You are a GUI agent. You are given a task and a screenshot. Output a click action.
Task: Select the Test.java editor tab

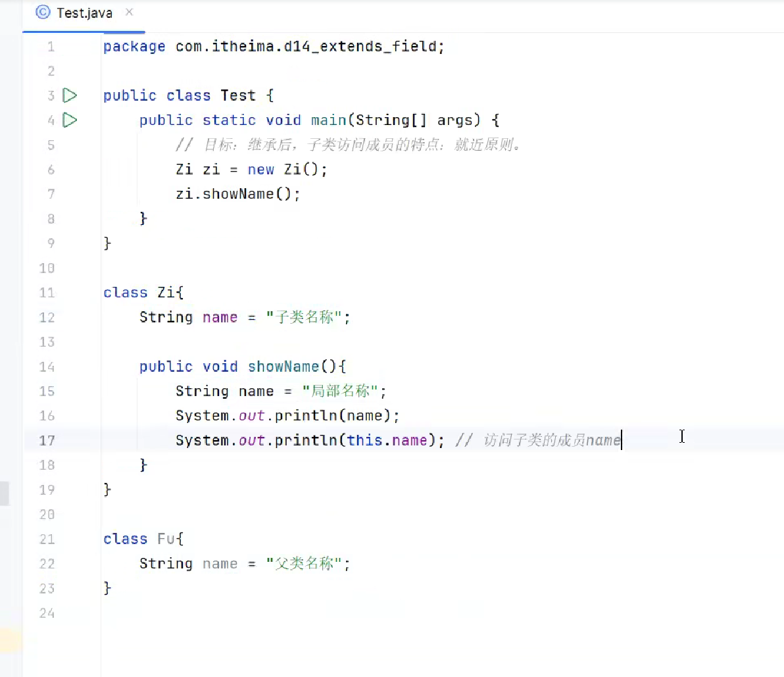84,13
